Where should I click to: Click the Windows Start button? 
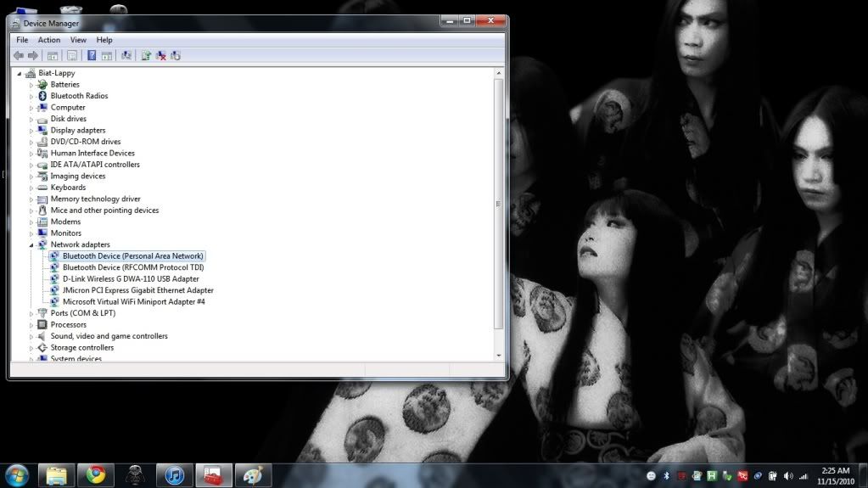17,474
